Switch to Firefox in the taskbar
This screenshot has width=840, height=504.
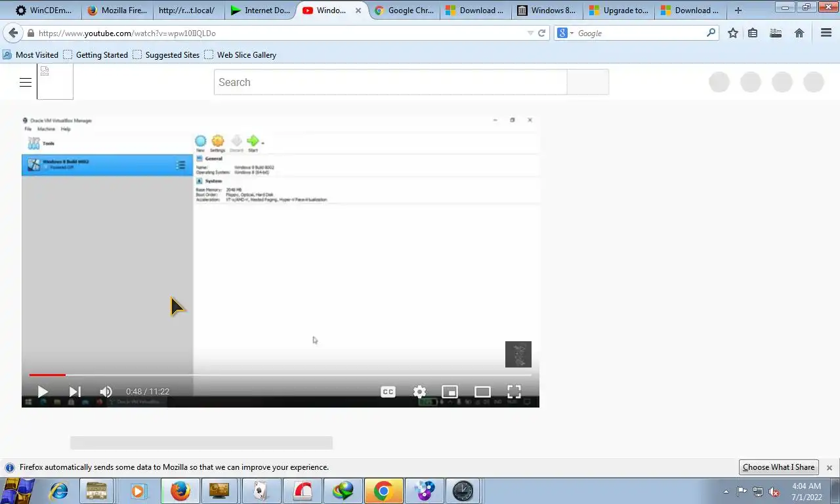pos(180,491)
